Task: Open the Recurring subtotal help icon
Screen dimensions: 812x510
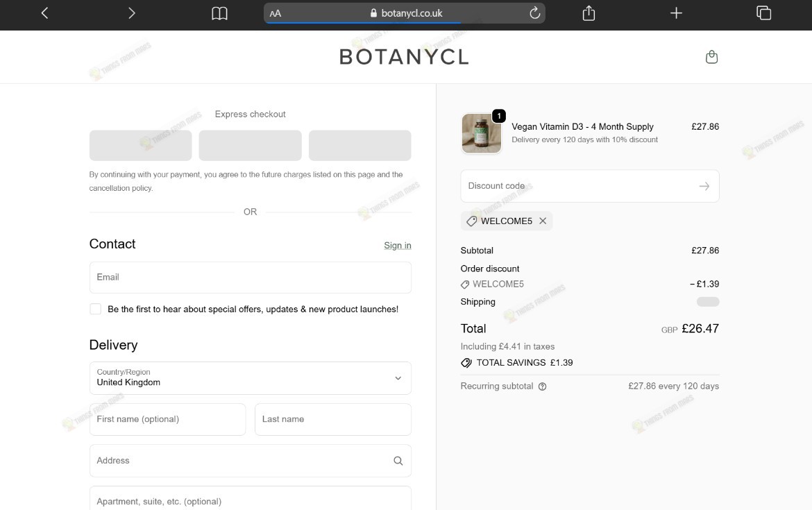Action: 542,386
